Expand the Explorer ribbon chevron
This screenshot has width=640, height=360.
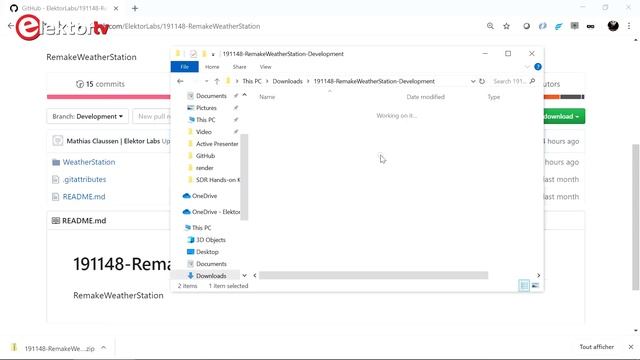(527, 67)
